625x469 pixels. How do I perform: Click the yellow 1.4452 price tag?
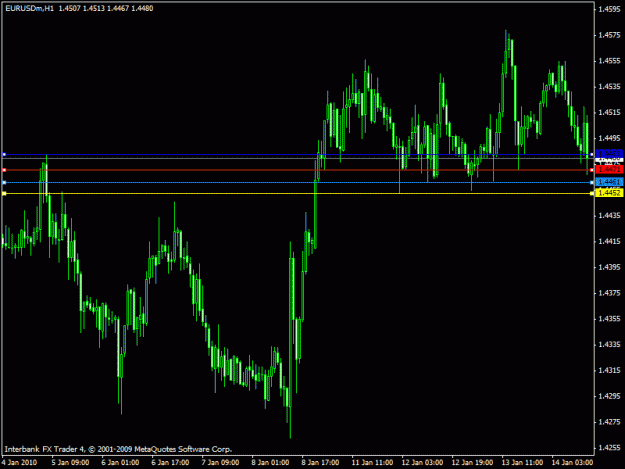click(609, 193)
